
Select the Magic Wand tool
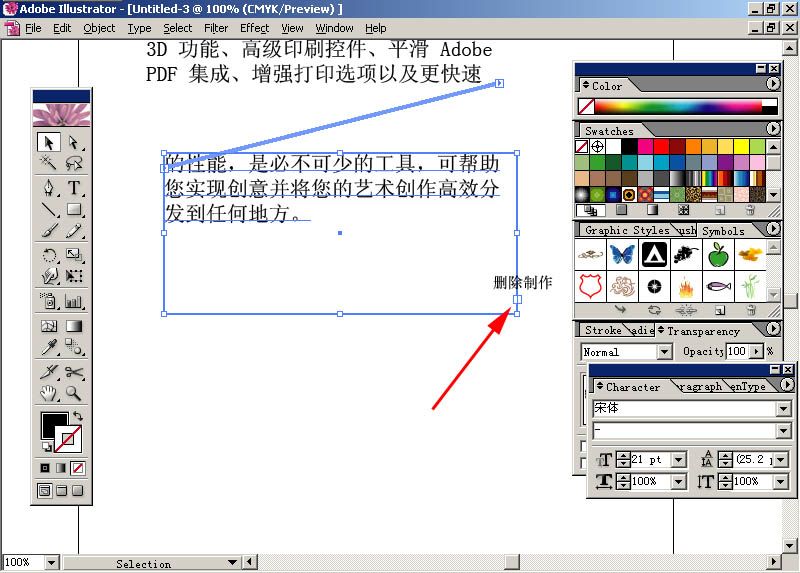[49, 163]
